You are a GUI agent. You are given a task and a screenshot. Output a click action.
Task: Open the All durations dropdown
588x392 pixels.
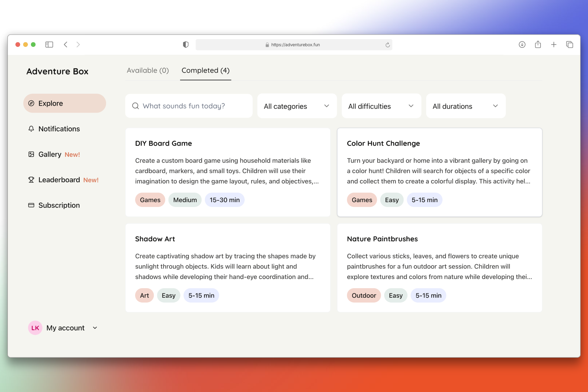pyautogui.click(x=466, y=106)
